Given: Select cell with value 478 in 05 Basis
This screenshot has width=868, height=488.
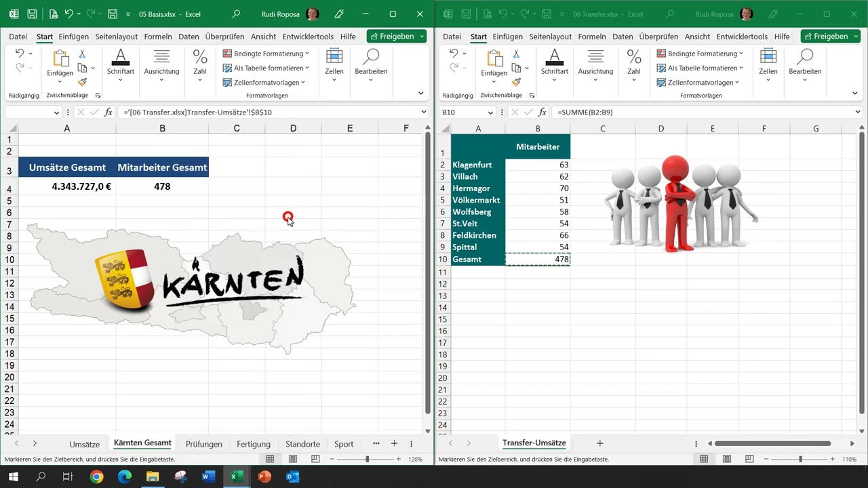Looking at the screenshot, I should click(162, 186).
